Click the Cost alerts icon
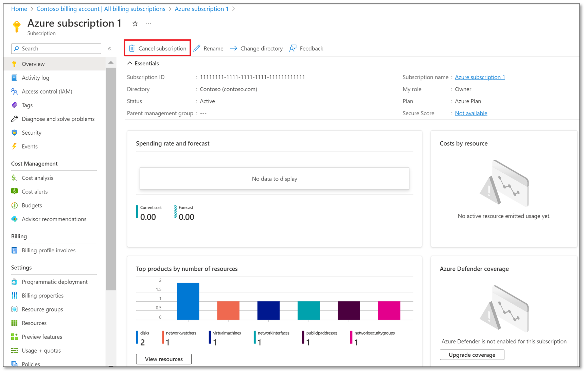The height and width of the screenshot is (373, 588). pyautogui.click(x=14, y=191)
